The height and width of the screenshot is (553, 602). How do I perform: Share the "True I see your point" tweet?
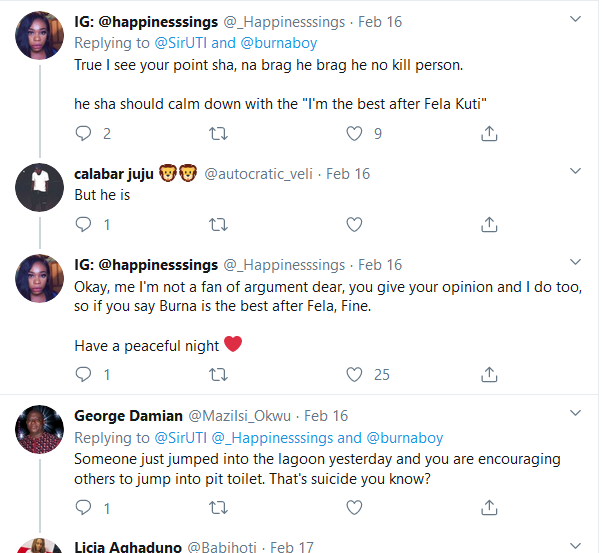point(489,133)
